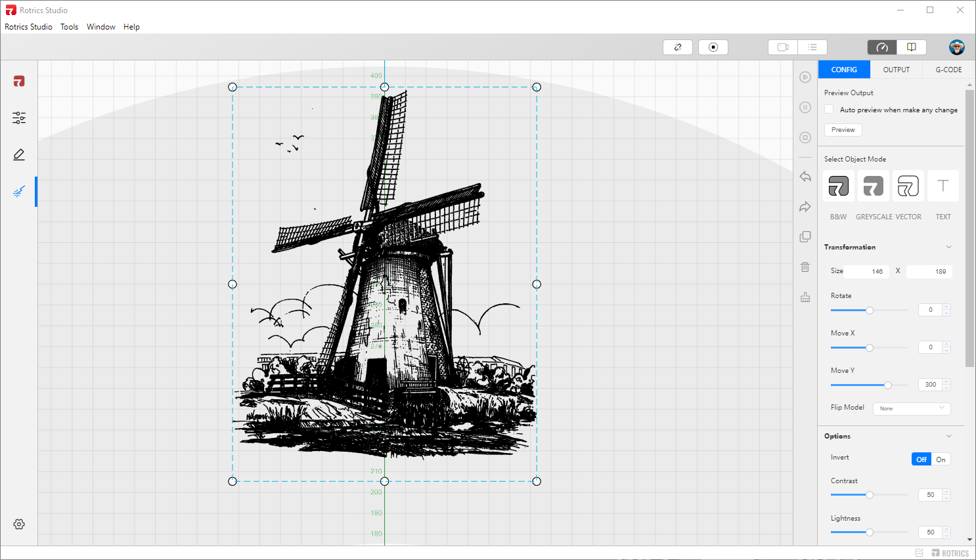Clear the canvas with the brush icon

click(805, 297)
